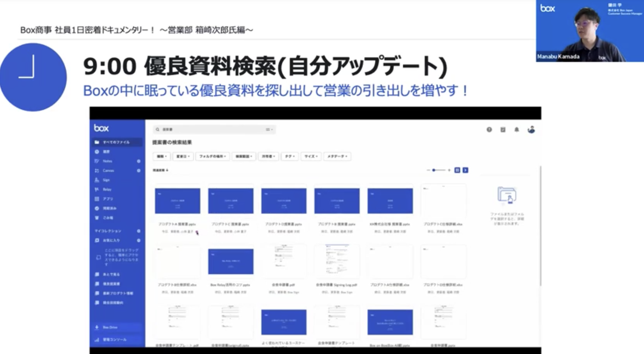Viewport: 644px width, 354px height.
Task: Open the tasks checklist icon in header
Action: click(x=502, y=129)
